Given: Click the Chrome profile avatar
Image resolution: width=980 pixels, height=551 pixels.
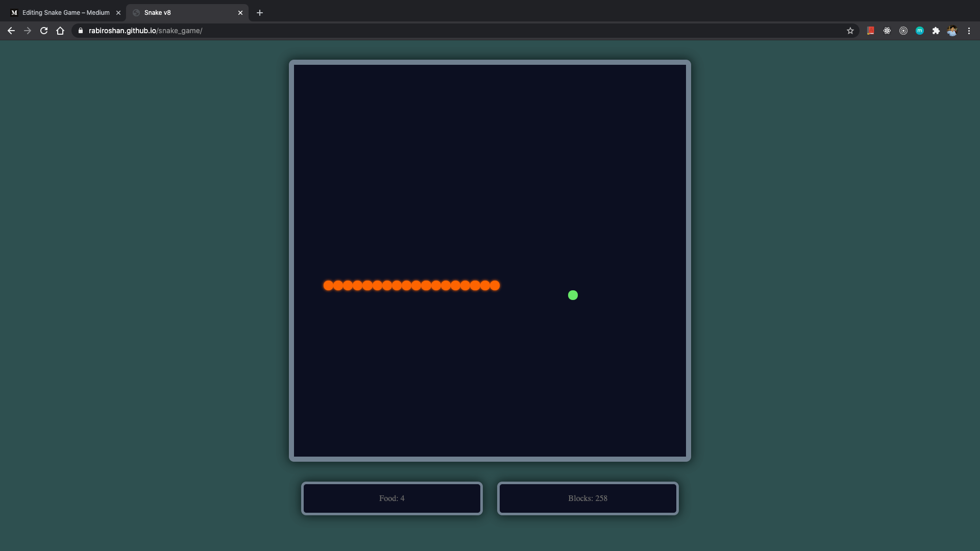Looking at the screenshot, I should tap(952, 31).
